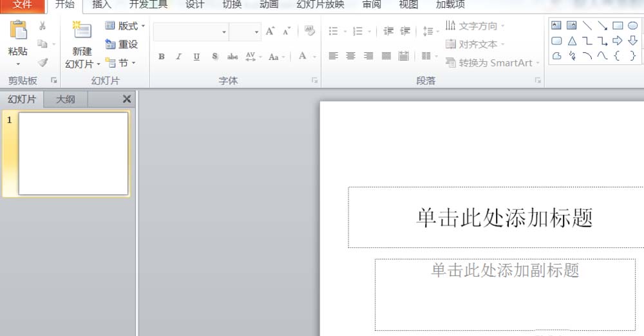
Task: Open 文字方向 text direction menu
Action: coord(475,26)
